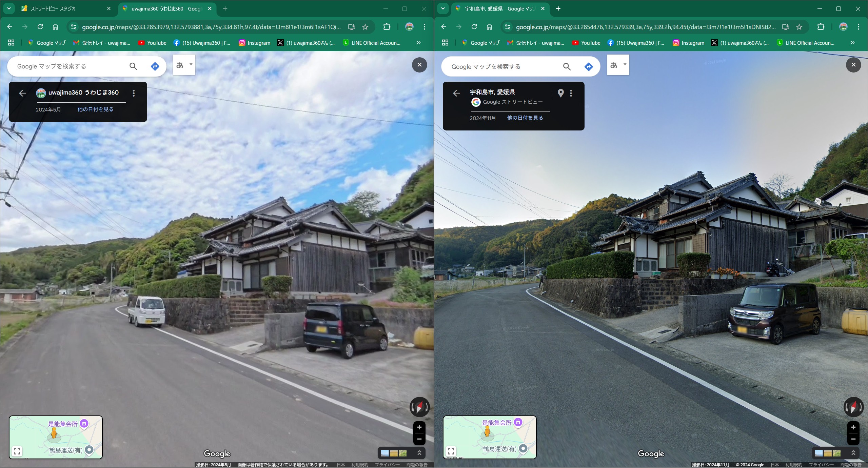Click directions icon in left search box
The height and width of the screenshot is (468, 868).
(x=155, y=66)
